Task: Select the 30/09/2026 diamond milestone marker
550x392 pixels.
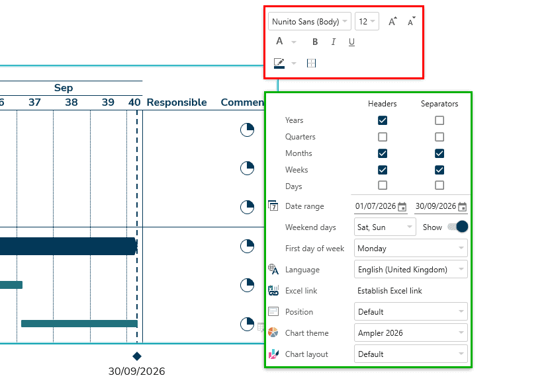Action: pyautogui.click(x=137, y=356)
